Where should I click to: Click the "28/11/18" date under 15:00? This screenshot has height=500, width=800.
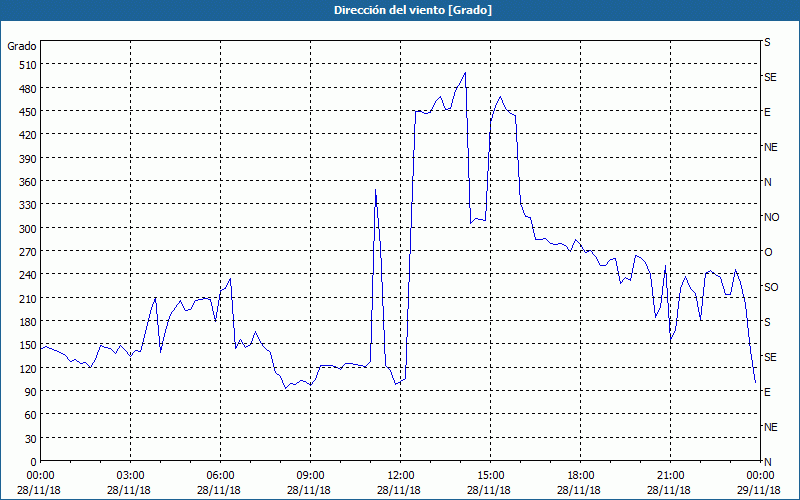point(489,490)
